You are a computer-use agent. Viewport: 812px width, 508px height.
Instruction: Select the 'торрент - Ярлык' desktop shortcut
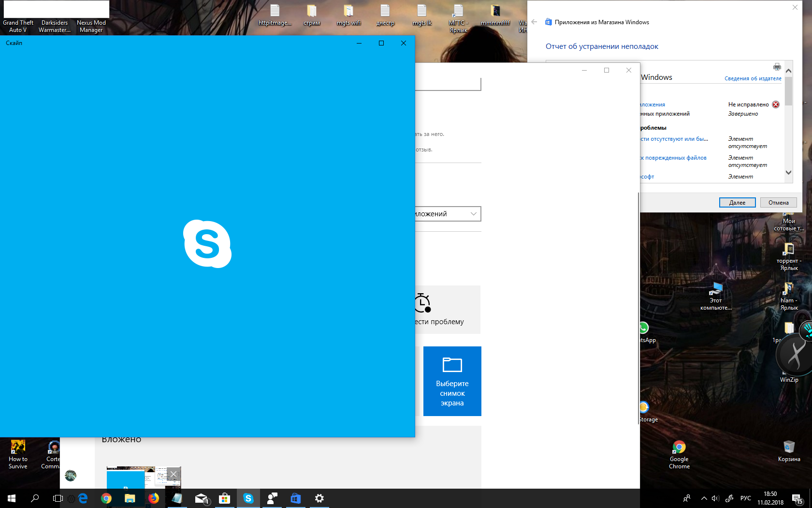[x=789, y=256]
